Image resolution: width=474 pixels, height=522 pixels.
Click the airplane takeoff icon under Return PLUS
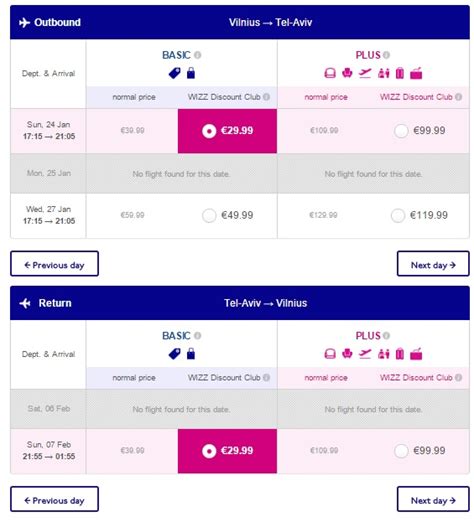[365, 354]
